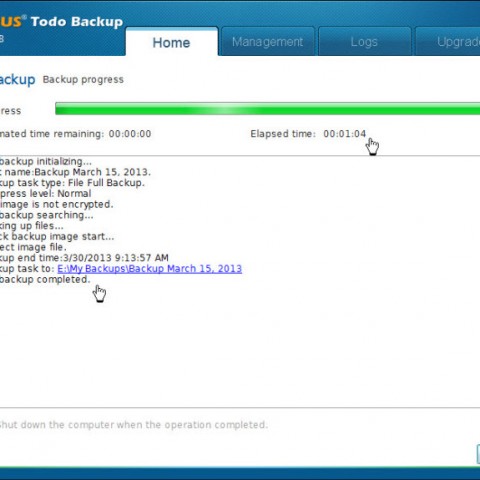Select the 'image is not encrypted' log line

(x=57, y=204)
